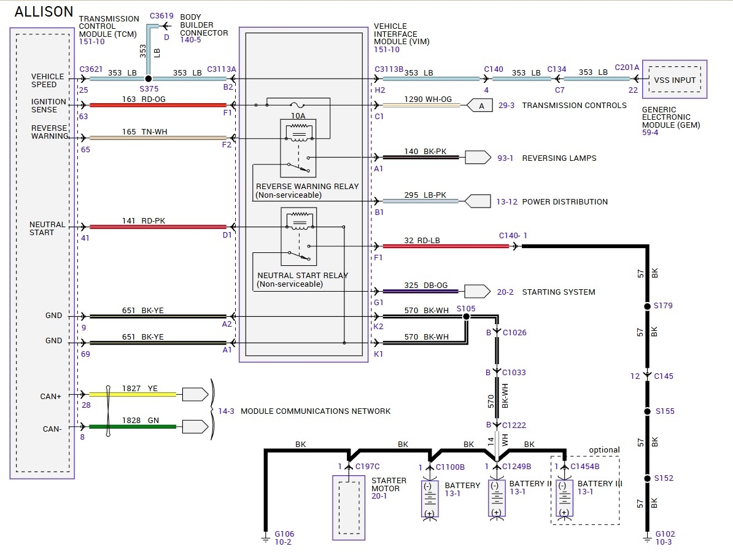Open the 93-1 Reversing Lamps reference

505,158
